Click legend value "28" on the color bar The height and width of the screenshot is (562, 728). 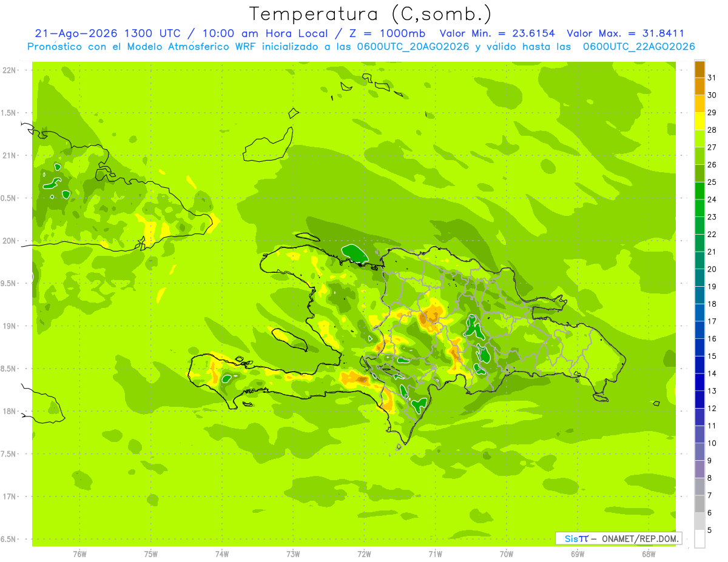point(712,130)
